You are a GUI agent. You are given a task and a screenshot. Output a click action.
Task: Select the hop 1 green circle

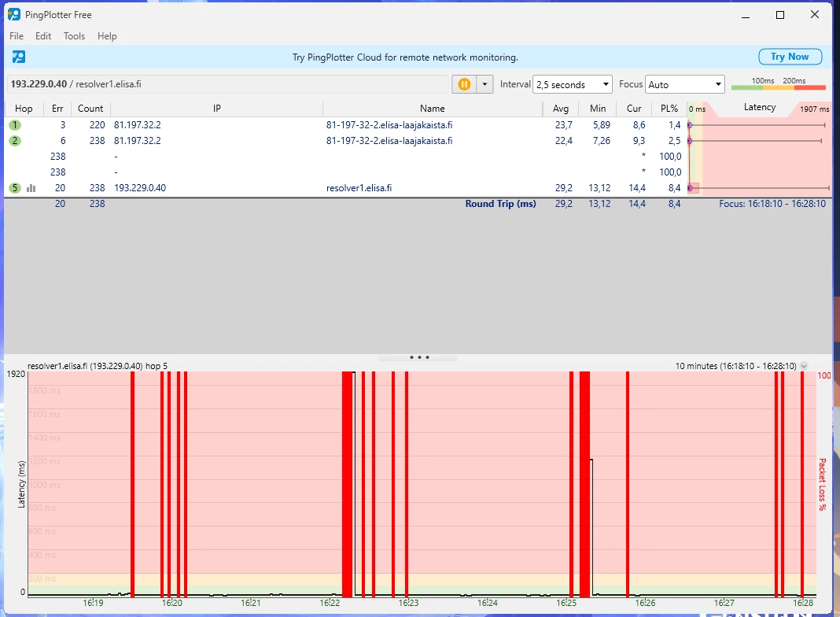15,125
